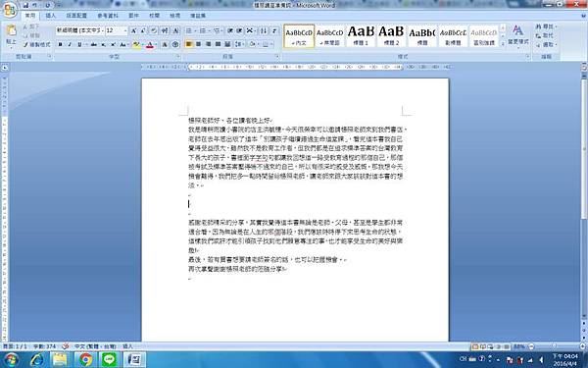Expand the numbering list dropdown
Screen dimensions: 588x368
tap(210, 30)
